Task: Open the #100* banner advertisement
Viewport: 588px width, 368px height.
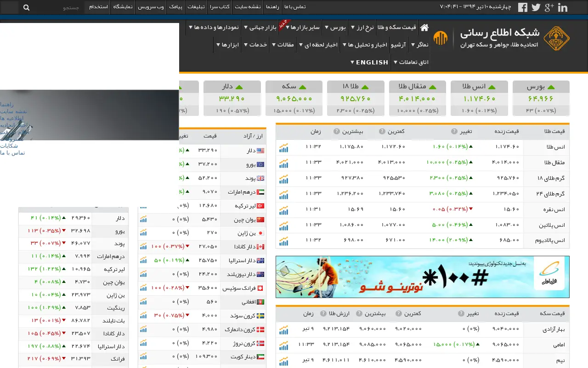Action: tap(423, 277)
